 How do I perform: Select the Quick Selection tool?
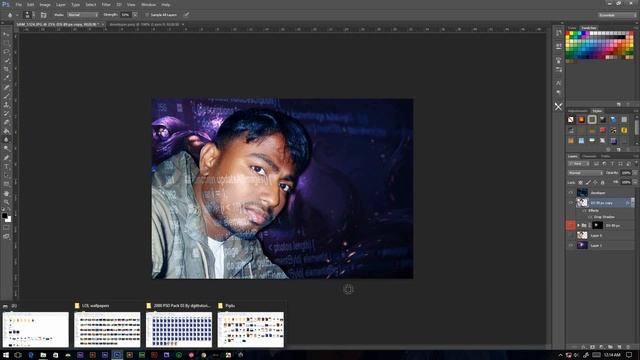click(x=7, y=61)
